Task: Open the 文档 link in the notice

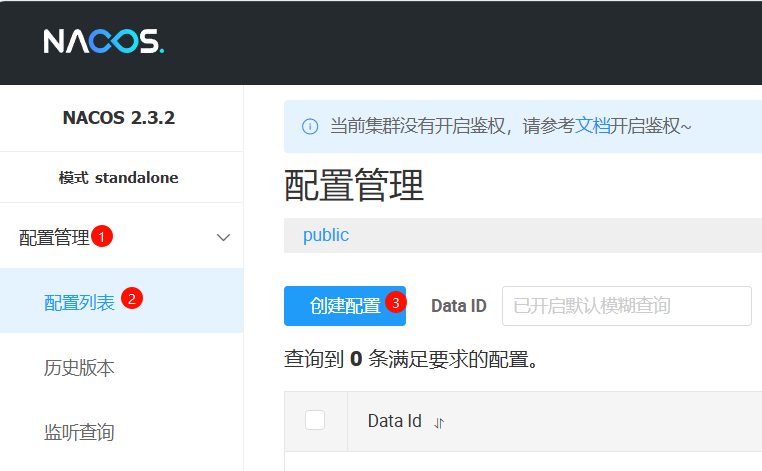Action: click(592, 126)
